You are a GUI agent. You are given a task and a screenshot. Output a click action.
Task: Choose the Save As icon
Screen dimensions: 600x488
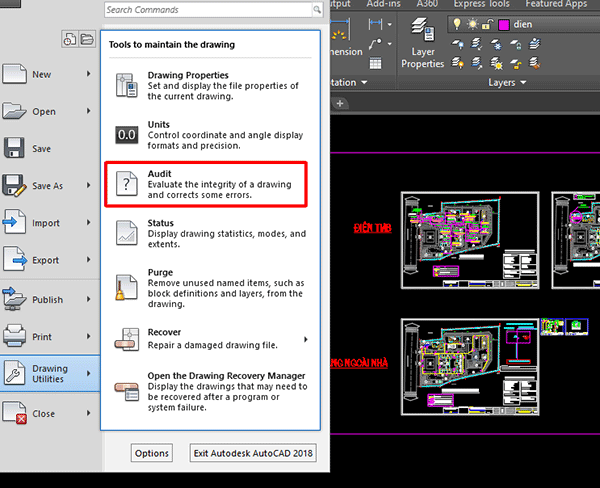click(15, 186)
